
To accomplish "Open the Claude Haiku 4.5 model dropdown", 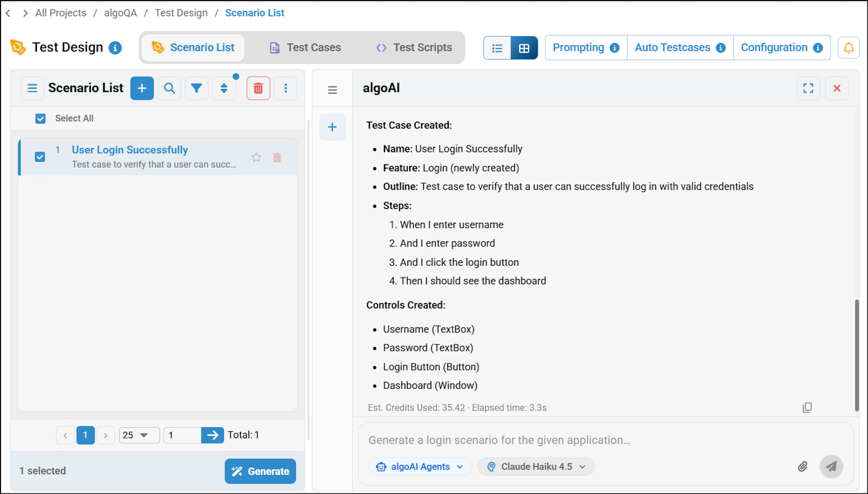I will point(536,466).
